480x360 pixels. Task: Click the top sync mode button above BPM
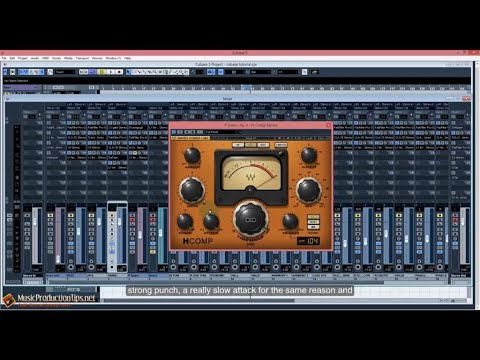coord(313,217)
